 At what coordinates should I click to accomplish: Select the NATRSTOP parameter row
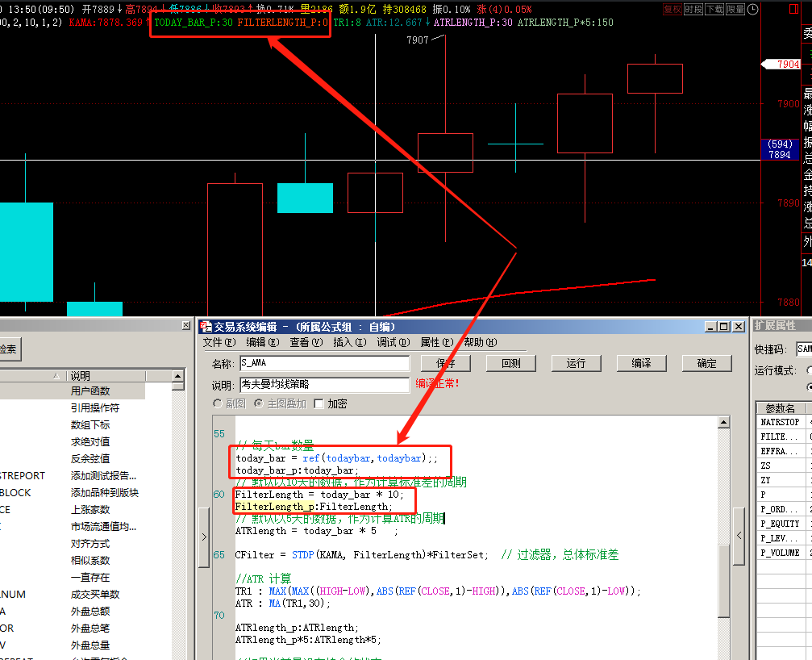(x=784, y=422)
